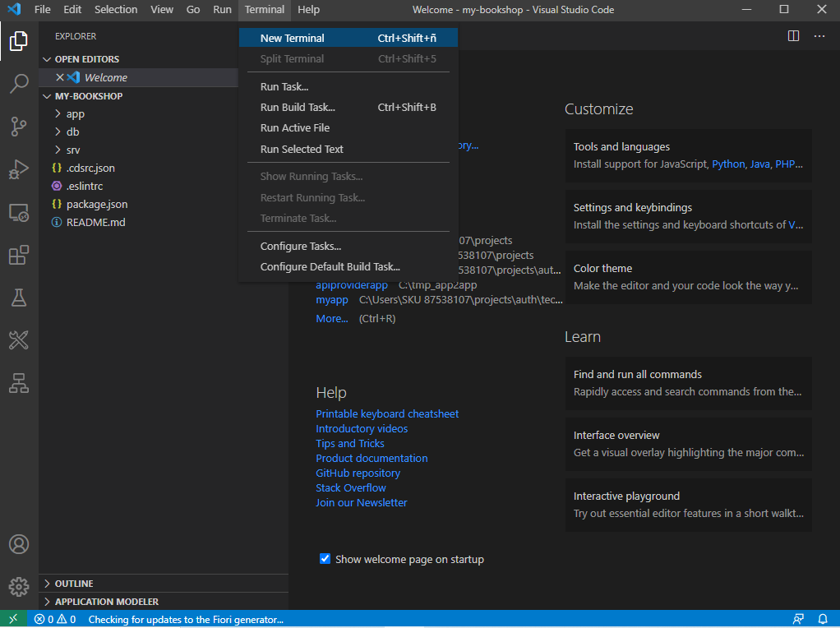Choose Configure Tasks... menu entry

point(300,246)
